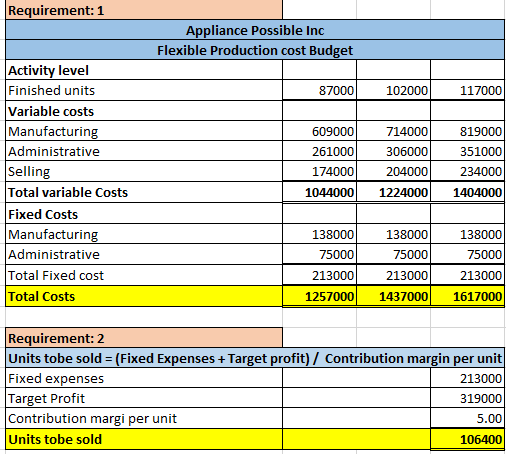Image resolution: width=506 pixels, height=454 pixels.
Task: Select Selling value 174000
Action: 319,171
